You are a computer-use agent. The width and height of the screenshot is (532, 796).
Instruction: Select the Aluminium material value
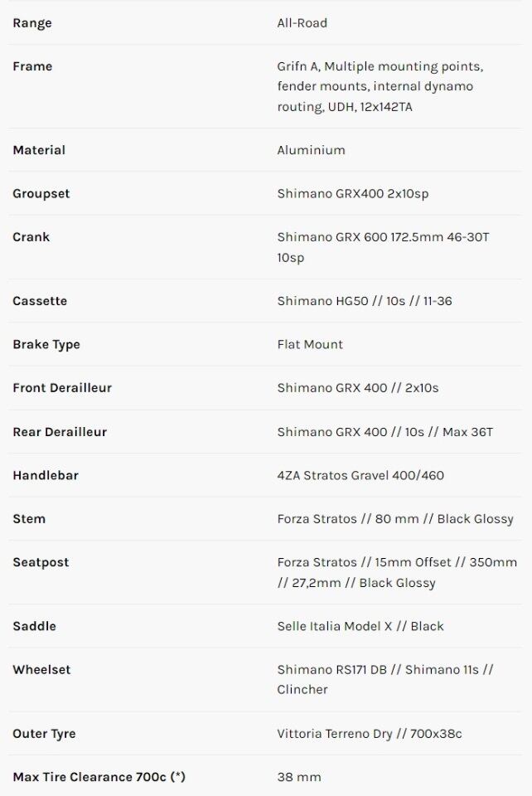coord(311,150)
